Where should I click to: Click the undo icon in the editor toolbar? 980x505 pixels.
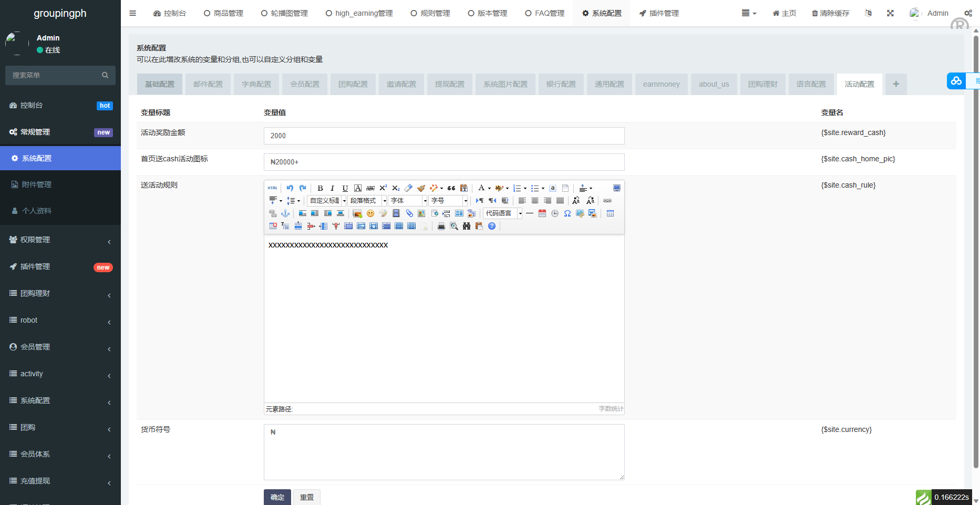tap(290, 188)
